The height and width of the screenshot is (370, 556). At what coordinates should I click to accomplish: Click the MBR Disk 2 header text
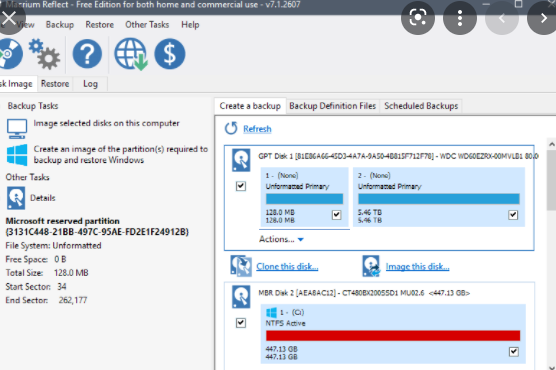click(364, 293)
